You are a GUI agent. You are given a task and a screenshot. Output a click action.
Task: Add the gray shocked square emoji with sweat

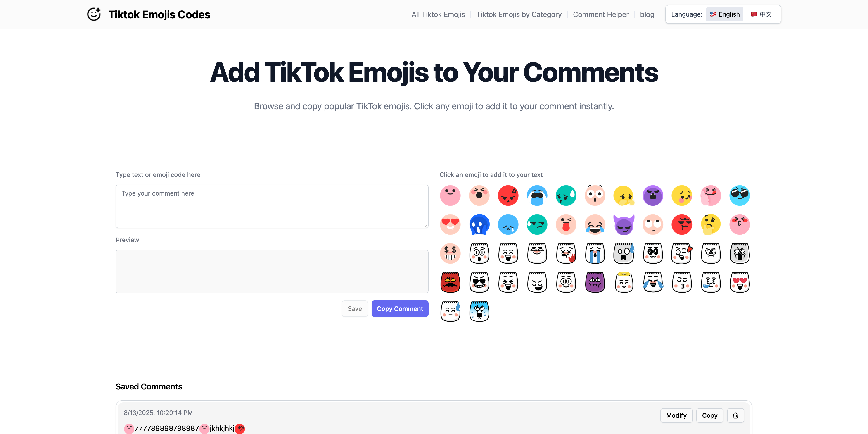click(624, 253)
